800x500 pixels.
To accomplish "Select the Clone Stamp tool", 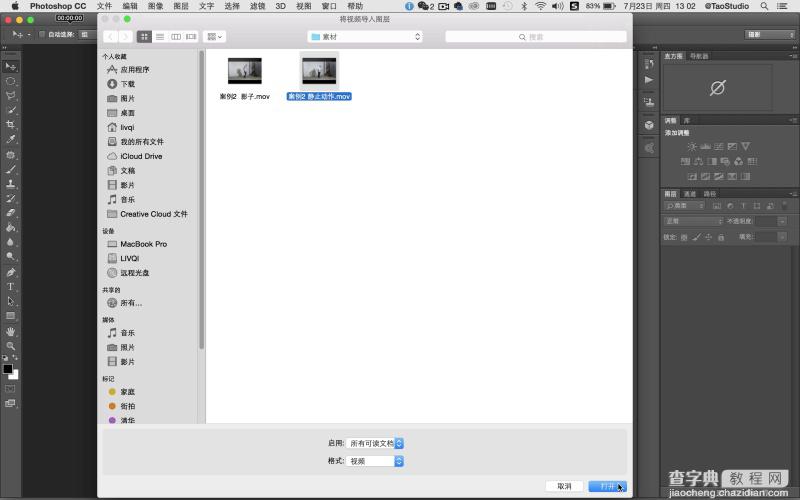I will [x=10, y=184].
